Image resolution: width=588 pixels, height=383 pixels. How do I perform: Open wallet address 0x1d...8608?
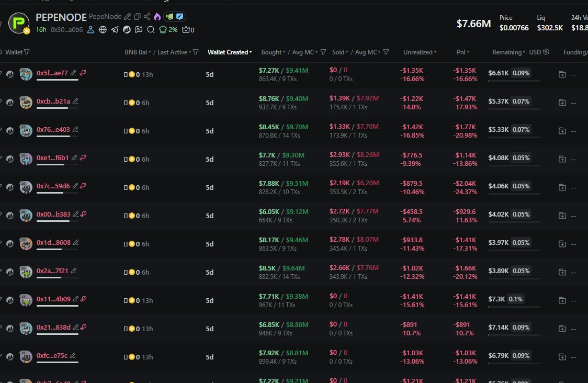tap(53, 242)
